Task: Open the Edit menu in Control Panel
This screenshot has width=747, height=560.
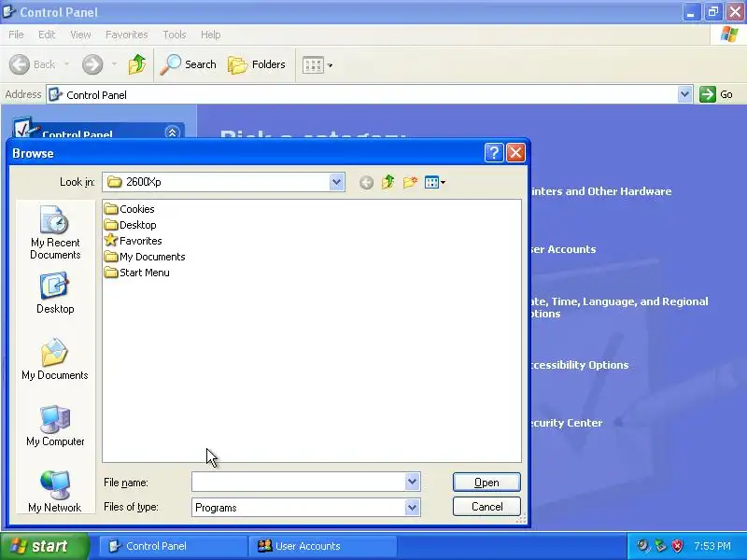Action: [x=47, y=35]
